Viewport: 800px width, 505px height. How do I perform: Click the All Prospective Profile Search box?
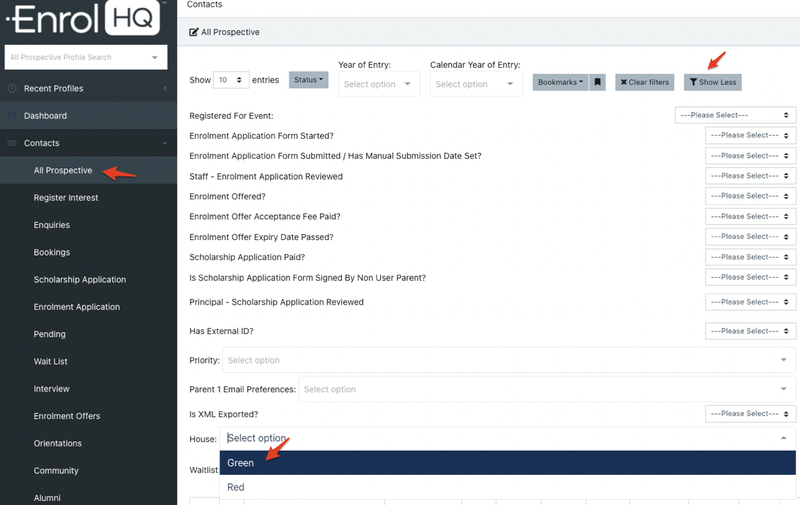coord(83,58)
